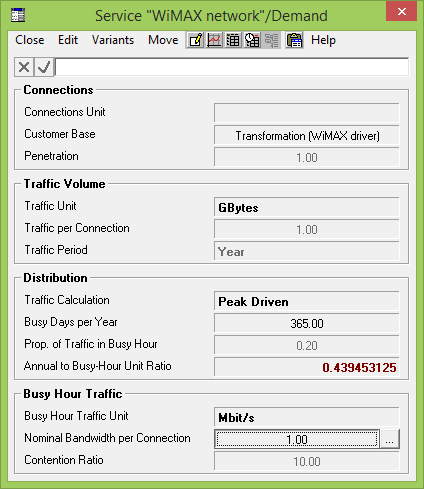The image size is (424, 489).
Task: Open the Traffic Period Year field
Action: pyautogui.click(x=307, y=251)
